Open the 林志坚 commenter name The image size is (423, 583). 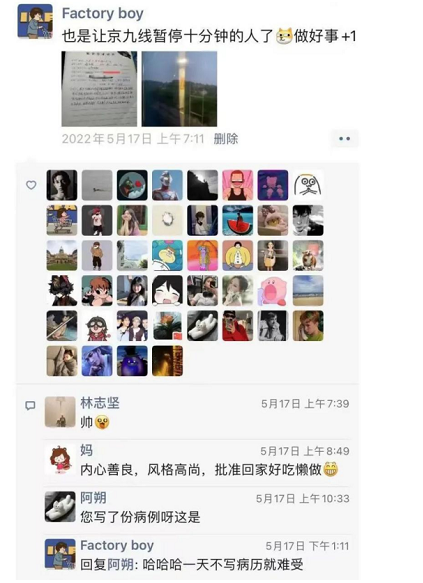pyautogui.click(x=100, y=403)
